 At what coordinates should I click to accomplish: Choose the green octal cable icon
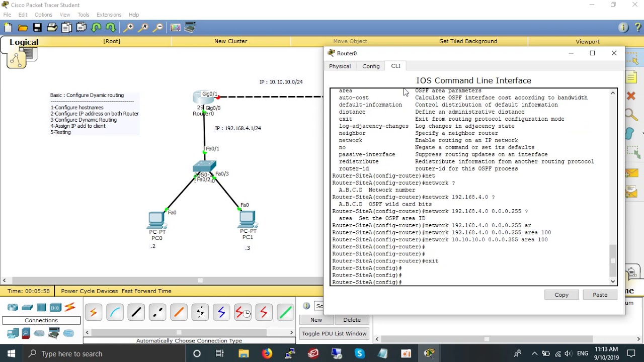pos(285,312)
